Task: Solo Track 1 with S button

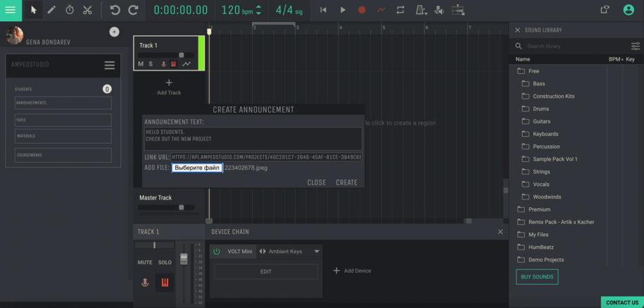Action: 151,63
